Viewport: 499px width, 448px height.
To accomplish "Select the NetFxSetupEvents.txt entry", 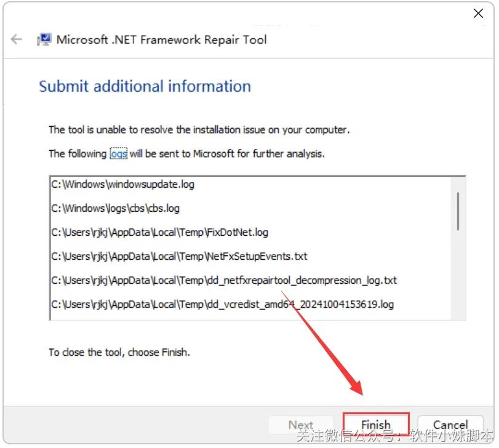I will tap(179, 256).
